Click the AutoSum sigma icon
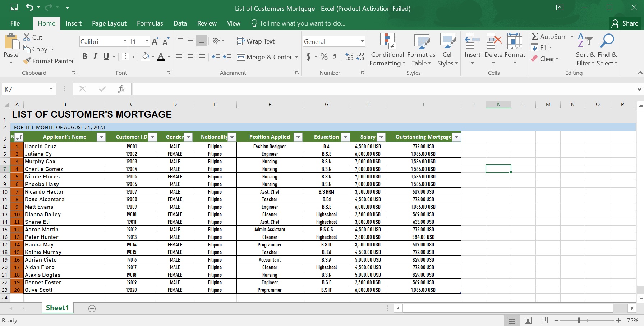Screen dimensions: 644x326 535,37
